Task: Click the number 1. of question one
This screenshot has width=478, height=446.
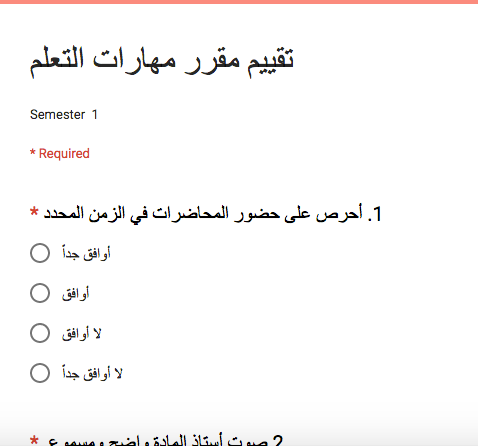Action: [x=375, y=214]
